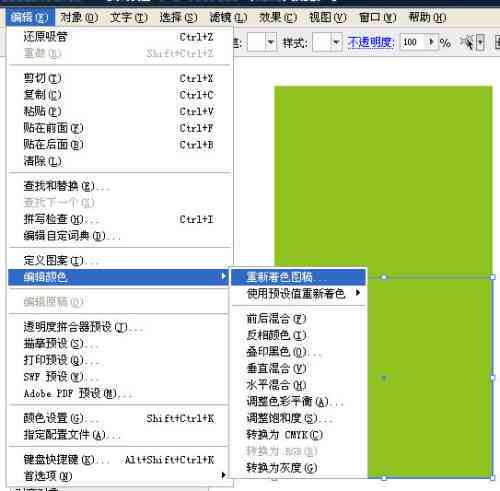
Task: Open SWF 预设 menu entry
Action: click(x=119, y=377)
